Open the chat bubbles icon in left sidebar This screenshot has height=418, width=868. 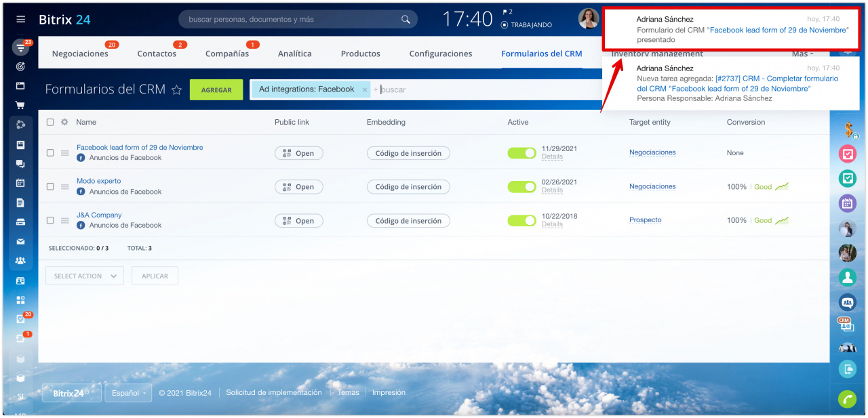[x=20, y=163]
